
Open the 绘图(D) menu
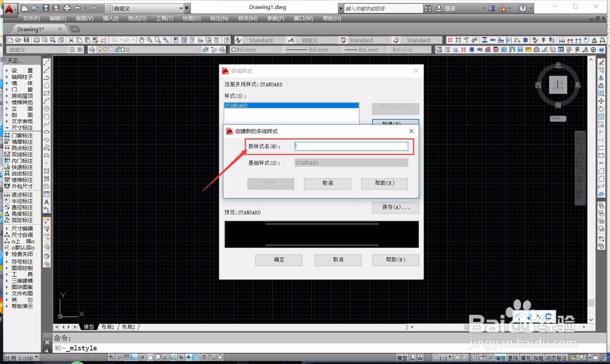(192, 18)
